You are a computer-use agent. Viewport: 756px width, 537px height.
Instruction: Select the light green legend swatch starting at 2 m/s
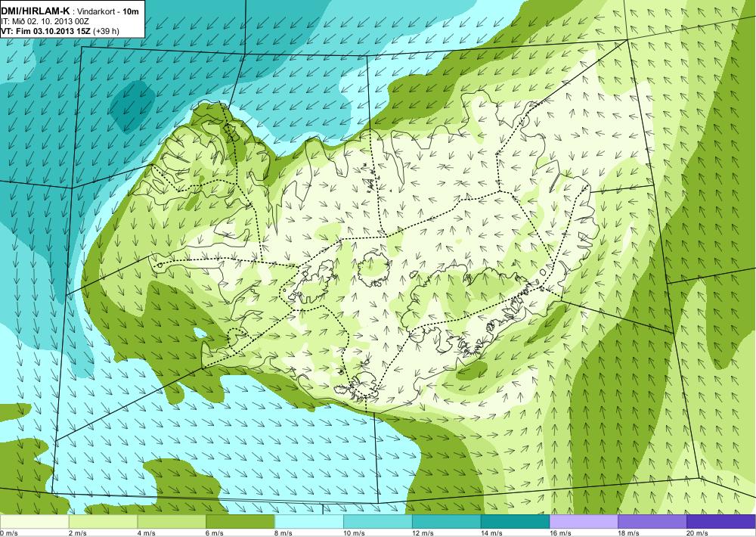pyautogui.click(x=103, y=522)
